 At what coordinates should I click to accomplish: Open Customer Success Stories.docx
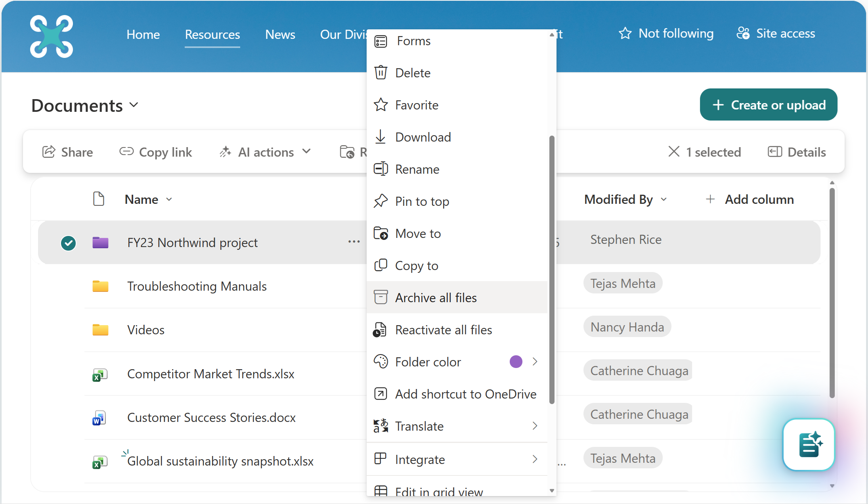pyautogui.click(x=211, y=417)
